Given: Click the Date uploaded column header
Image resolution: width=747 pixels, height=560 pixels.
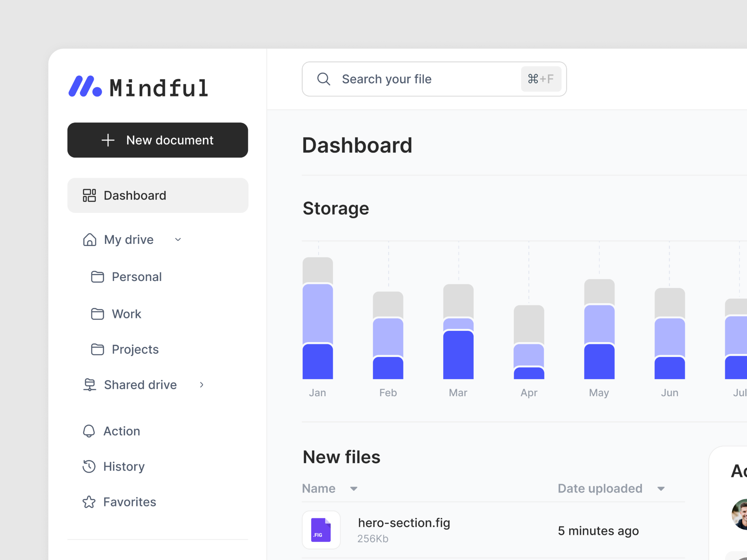Looking at the screenshot, I should tap(600, 488).
